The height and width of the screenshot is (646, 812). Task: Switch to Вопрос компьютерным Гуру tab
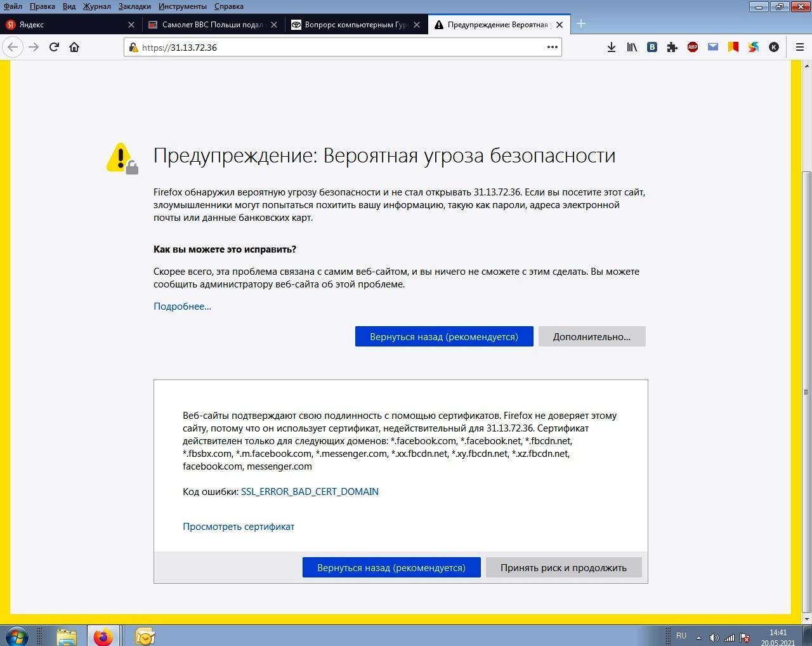pyautogui.click(x=357, y=25)
